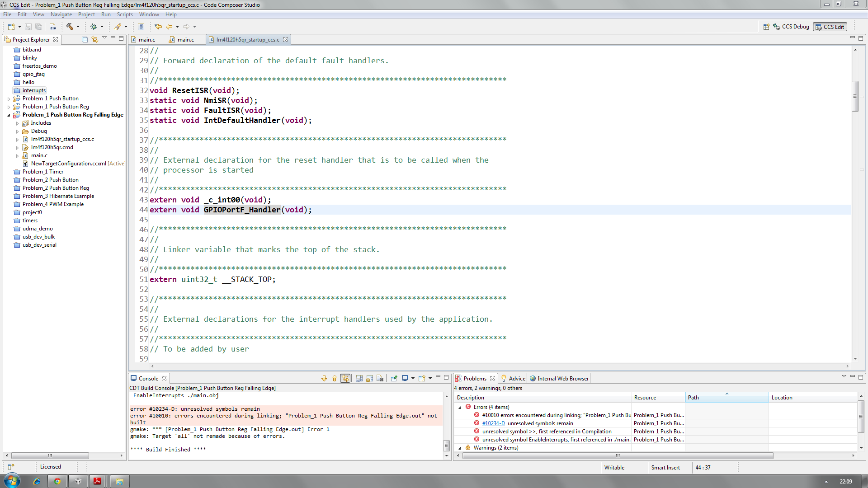Image resolution: width=868 pixels, height=488 pixels.
Task: Click the Windows Start button
Action: 12,480
